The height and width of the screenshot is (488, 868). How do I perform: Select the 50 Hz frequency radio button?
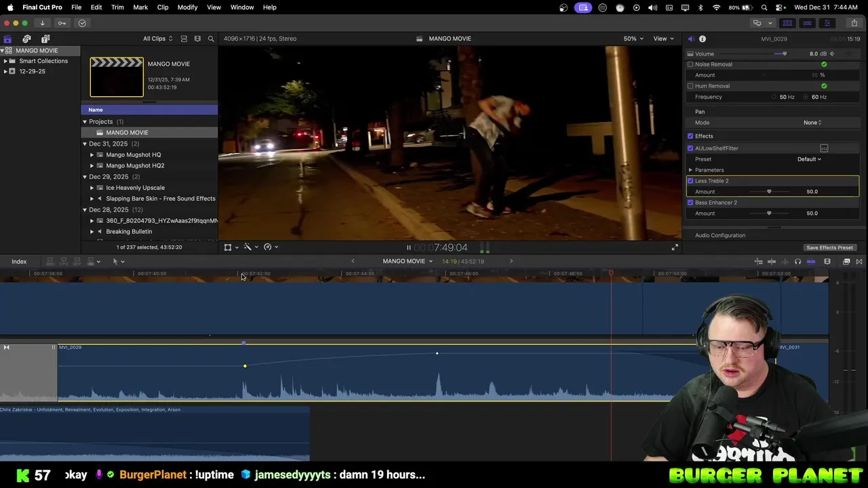pos(774,97)
